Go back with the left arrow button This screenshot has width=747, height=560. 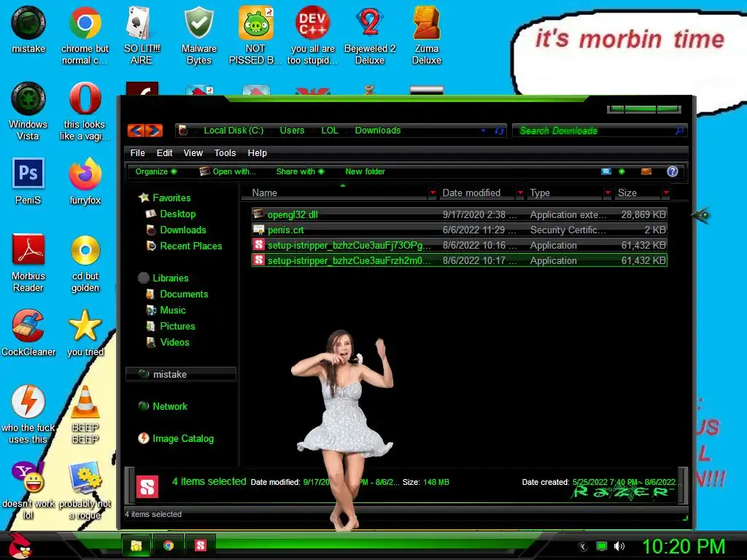pos(136,131)
